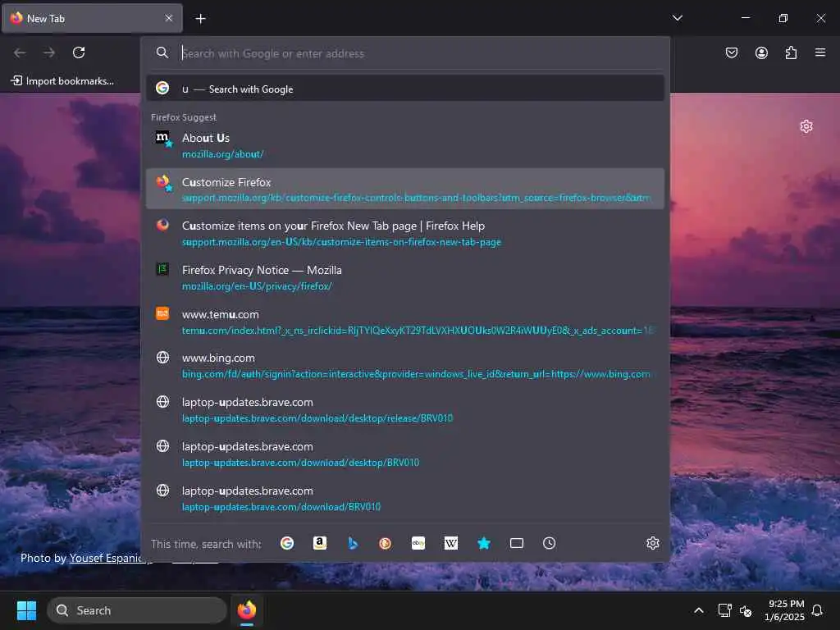Screen dimensions: 840x630
Task: Search this time with Amazon icon
Action: tap(320, 543)
